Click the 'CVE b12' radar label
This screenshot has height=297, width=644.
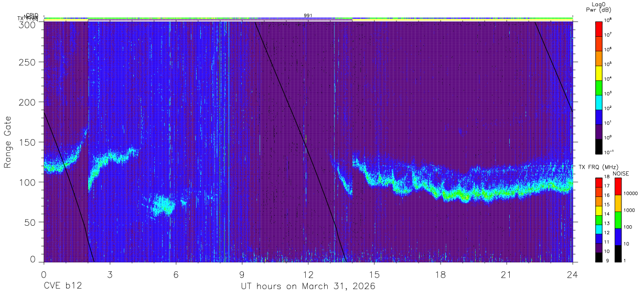tap(62, 287)
